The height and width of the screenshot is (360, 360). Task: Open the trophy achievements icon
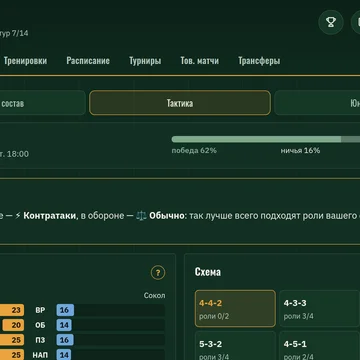[x=331, y=22]
